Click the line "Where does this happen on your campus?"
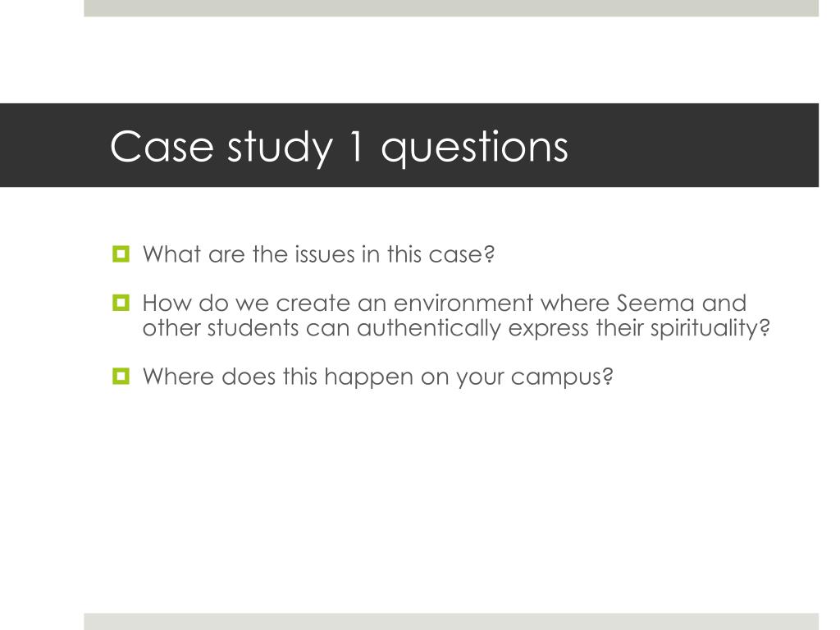This screenshot has width=840, height=630. [377, 377]
